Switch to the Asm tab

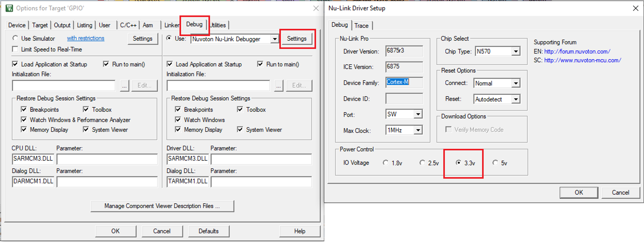(148, 25)
